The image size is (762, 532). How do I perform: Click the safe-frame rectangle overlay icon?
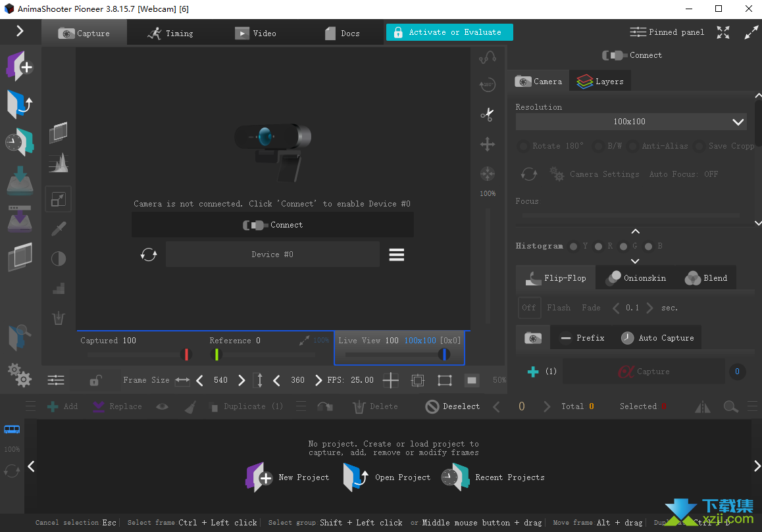[445, 380]
